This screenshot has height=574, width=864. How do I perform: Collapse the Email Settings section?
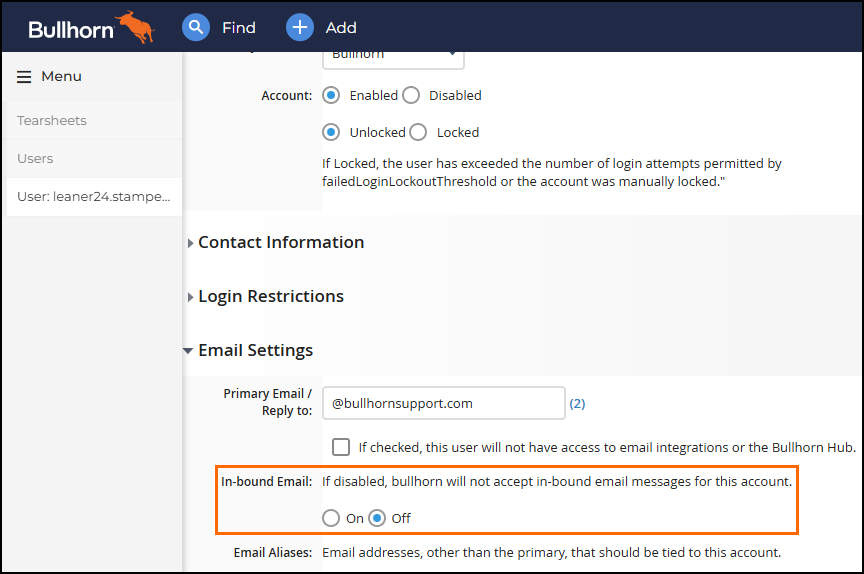click(188, 351)
